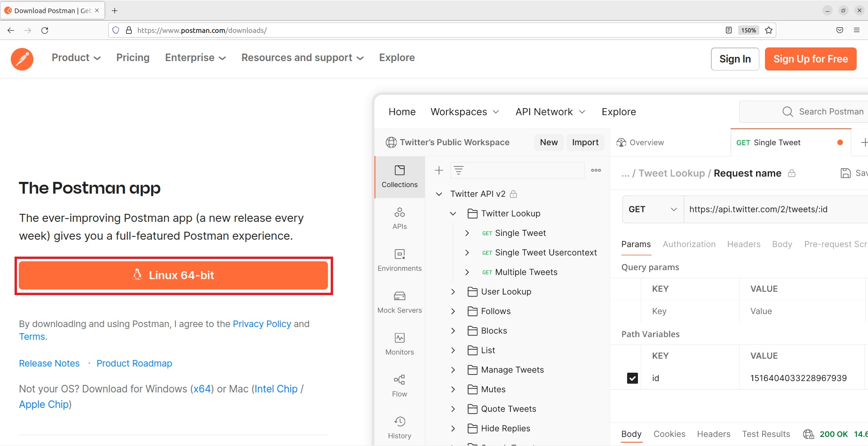
Task: Open the Release Notes link
Action: point(49,363)
